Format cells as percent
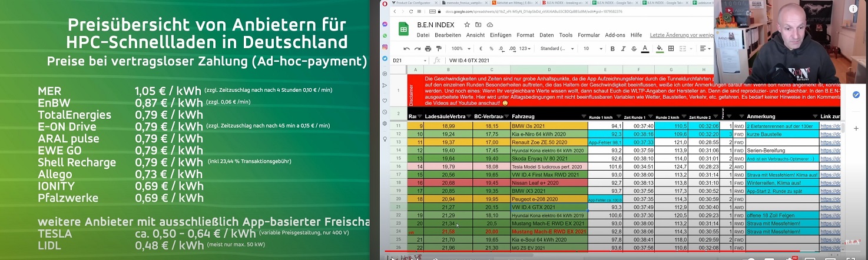 tap(491, 49)
